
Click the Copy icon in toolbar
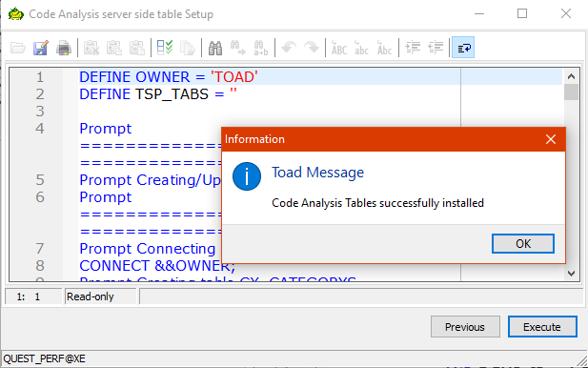[114, 48]
